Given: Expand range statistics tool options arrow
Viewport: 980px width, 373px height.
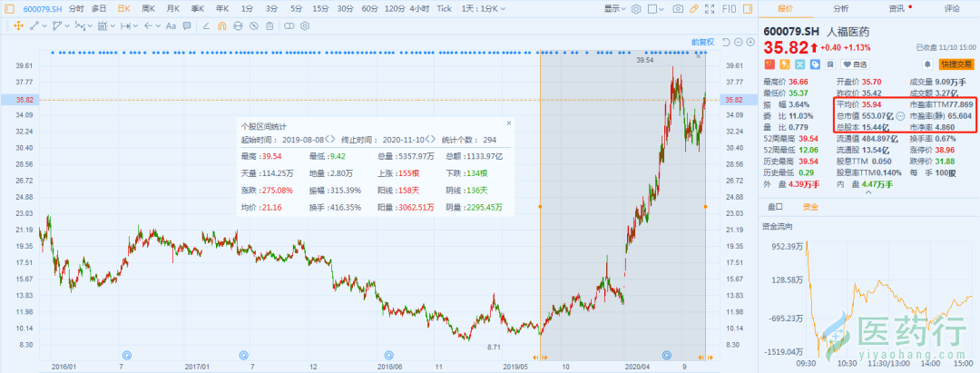Looking at the screenshot, I should (113, 25).
